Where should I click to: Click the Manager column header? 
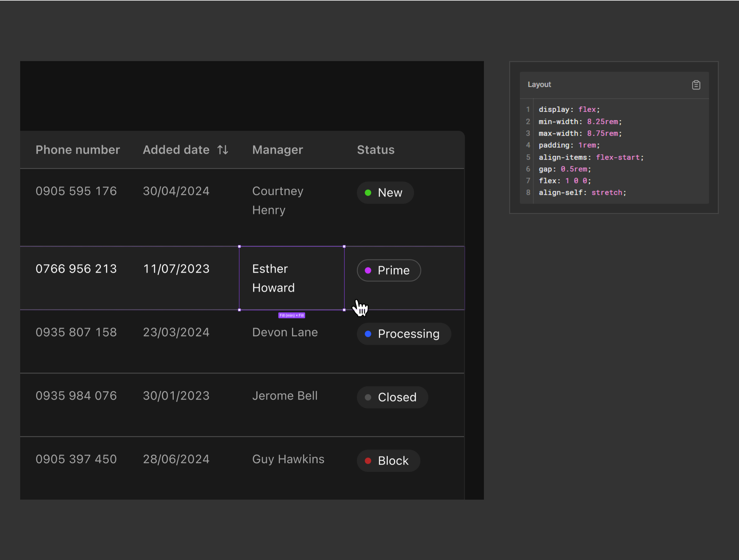pos(277,149)
